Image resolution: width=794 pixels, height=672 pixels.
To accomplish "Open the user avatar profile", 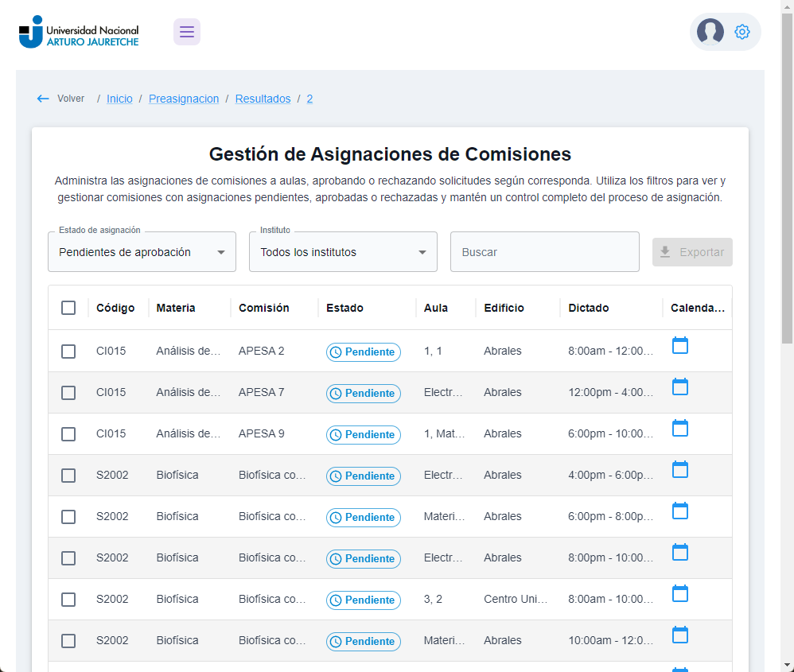I will (710, 32).
